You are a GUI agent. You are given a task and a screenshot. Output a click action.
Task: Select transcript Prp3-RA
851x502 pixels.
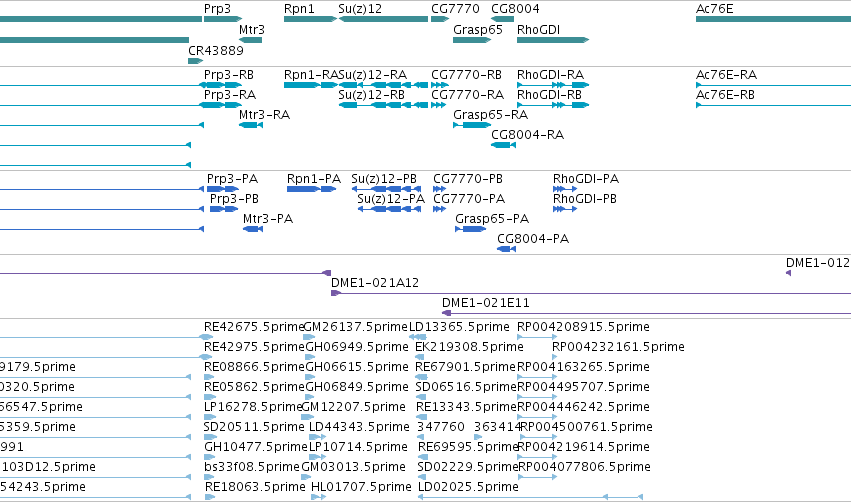coord(230,95)
